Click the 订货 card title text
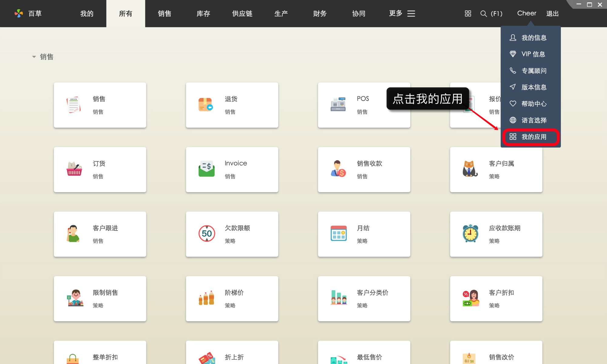 [99, 163]
